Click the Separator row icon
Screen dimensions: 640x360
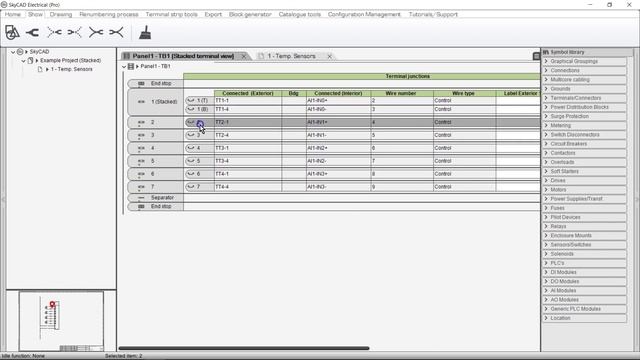coord(141,198)
